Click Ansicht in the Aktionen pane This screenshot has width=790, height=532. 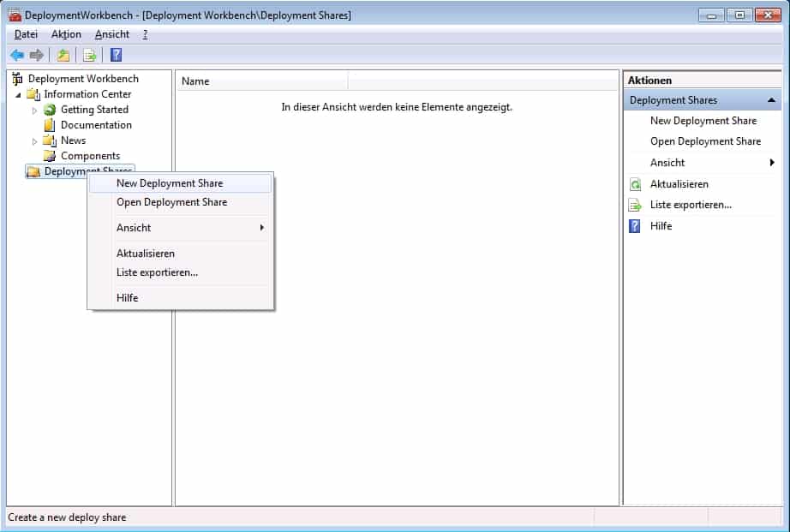(667, 163)
